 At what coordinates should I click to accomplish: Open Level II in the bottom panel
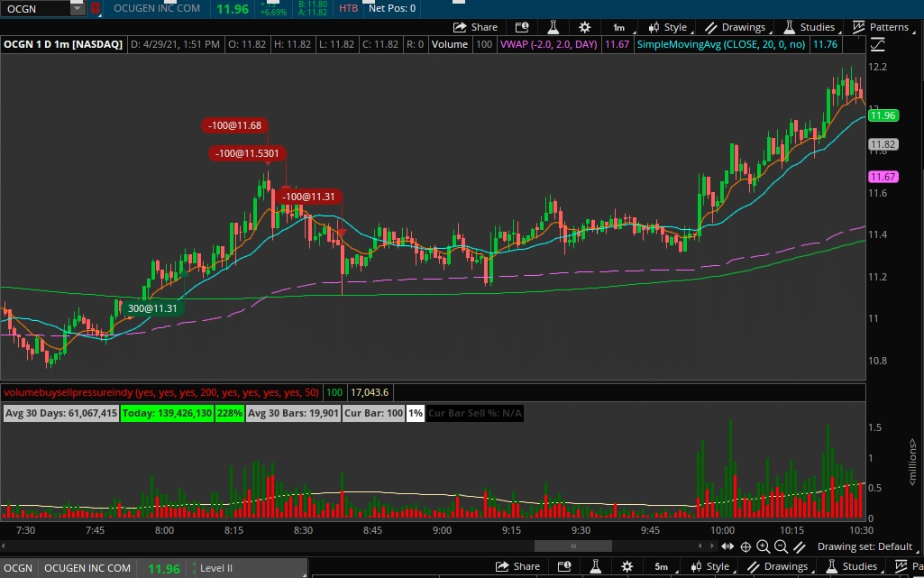[x=215, y=568]
